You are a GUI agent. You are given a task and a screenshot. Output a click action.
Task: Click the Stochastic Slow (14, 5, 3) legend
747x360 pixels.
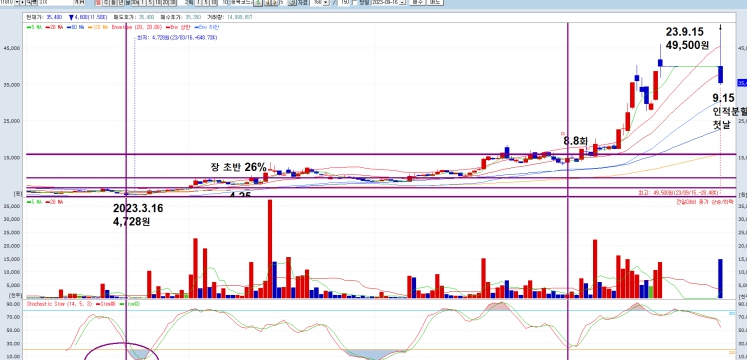(60, 303)
